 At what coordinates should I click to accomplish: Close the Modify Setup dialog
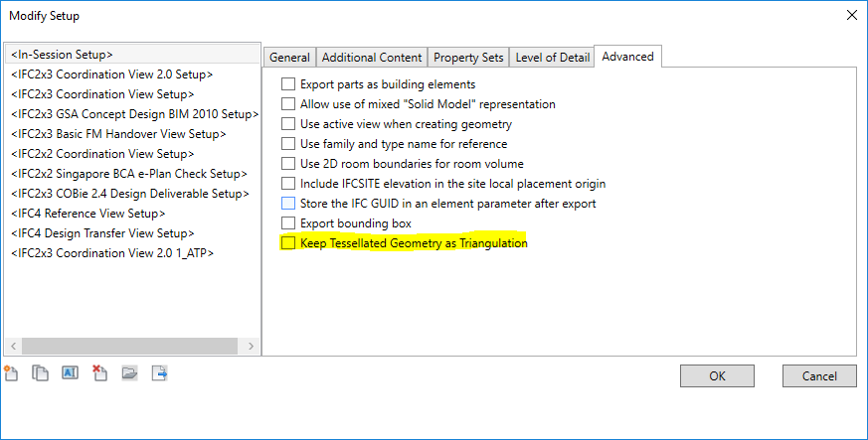(850, 15)
